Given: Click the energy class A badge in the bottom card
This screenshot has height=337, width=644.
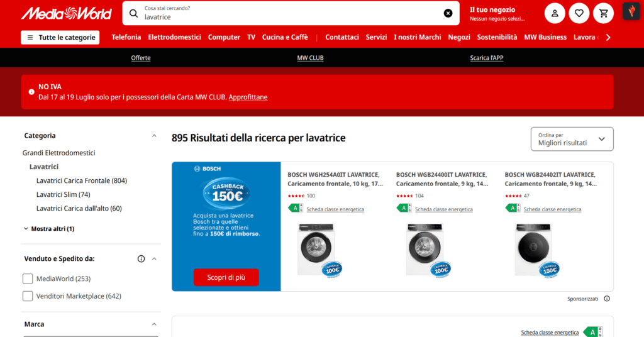Looking at the screenshot, I should point(594,332).
